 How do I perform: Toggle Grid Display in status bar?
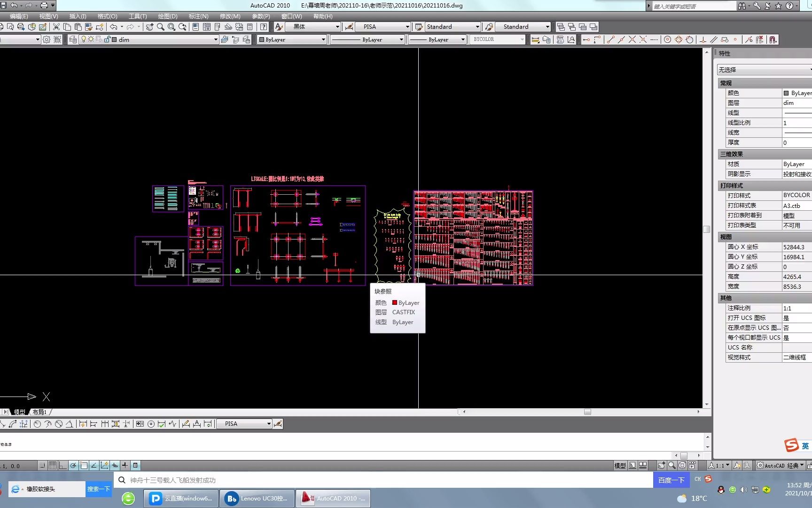click(x=53, y=465)
